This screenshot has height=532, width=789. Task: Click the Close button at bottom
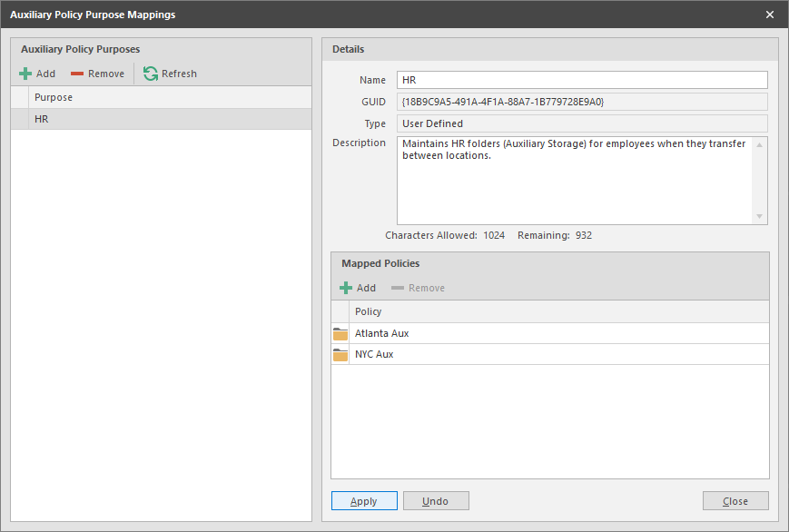[735, 501]
